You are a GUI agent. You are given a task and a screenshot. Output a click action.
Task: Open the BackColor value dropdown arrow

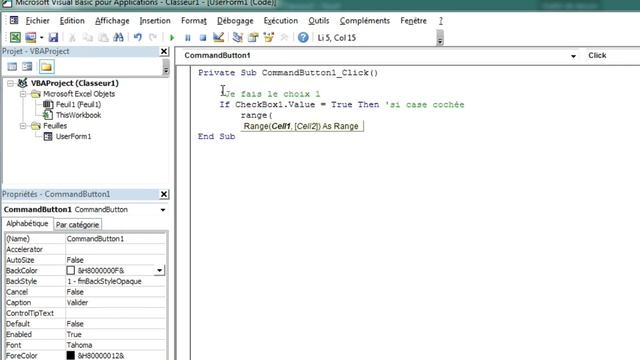(x=159, y=270)
